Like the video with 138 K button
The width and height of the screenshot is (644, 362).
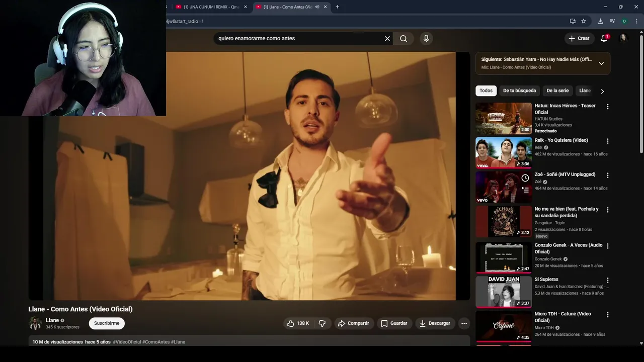pyautogui.click(x=298, y=323)
